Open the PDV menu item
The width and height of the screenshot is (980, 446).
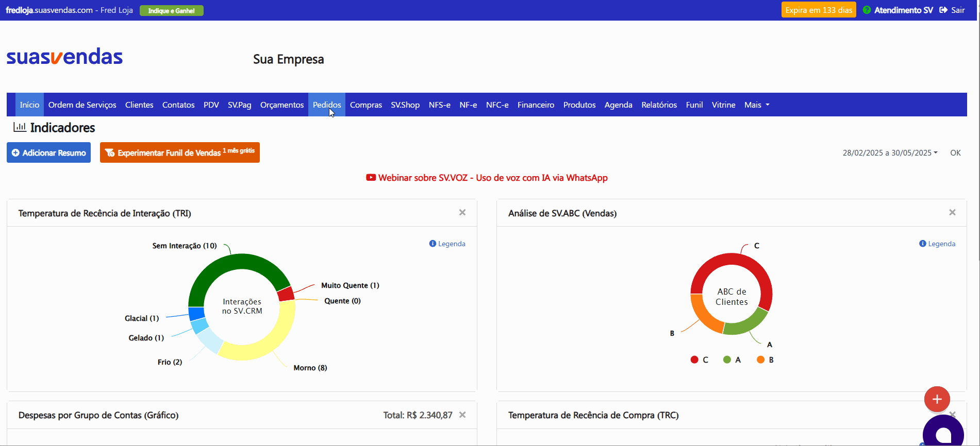tap(211, 105)
